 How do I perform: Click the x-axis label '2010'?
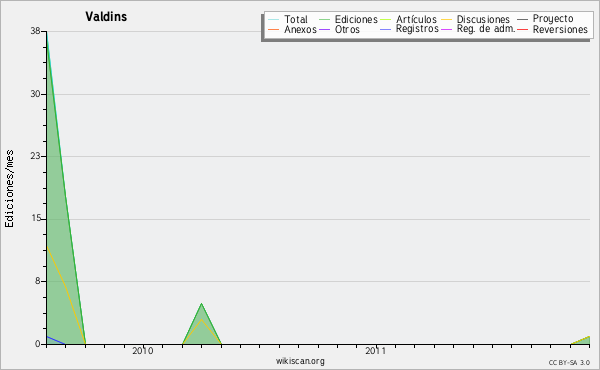click(143, 351)
